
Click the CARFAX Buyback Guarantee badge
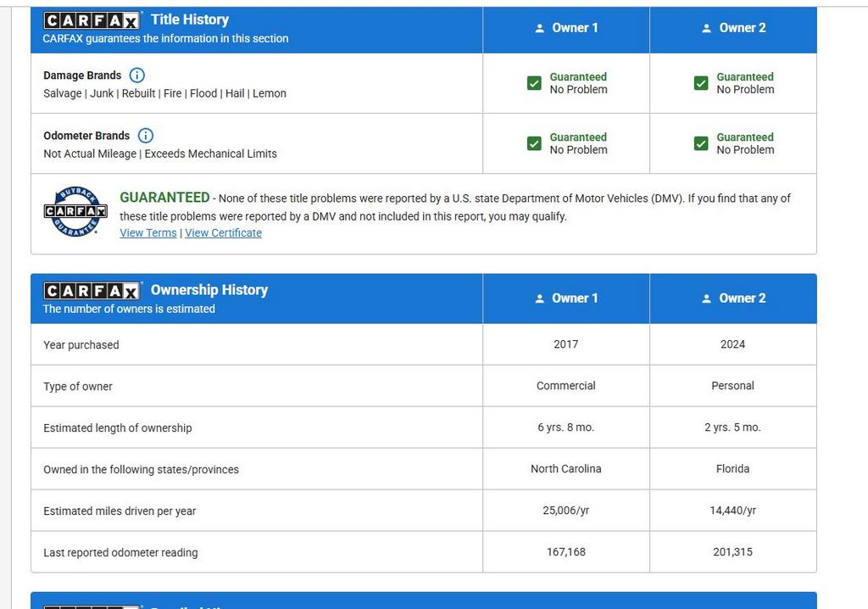tap(75, 211)
